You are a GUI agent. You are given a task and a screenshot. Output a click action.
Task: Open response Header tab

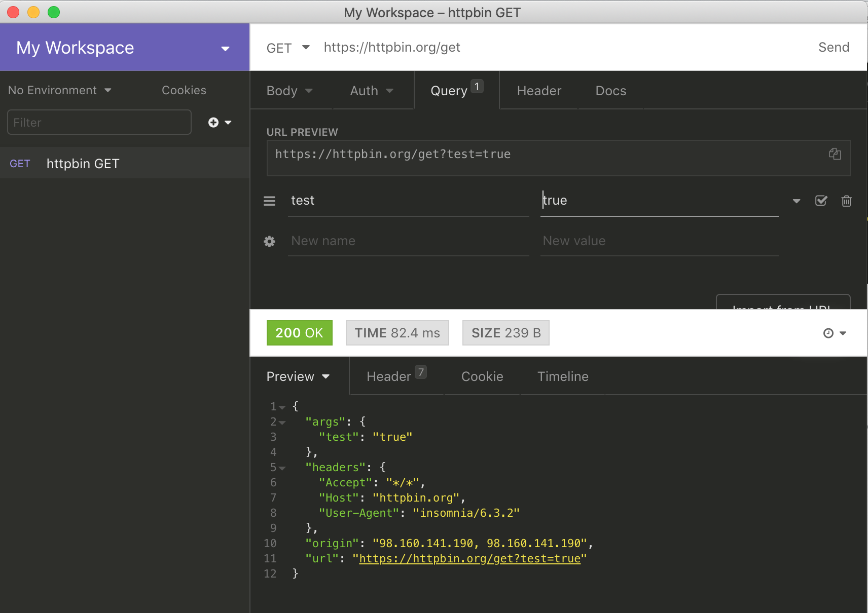tap(396, 376)
